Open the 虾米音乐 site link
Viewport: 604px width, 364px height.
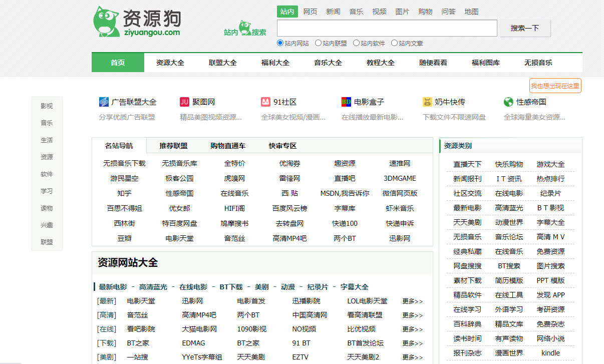pyautogui.click(x=400, y=208)
